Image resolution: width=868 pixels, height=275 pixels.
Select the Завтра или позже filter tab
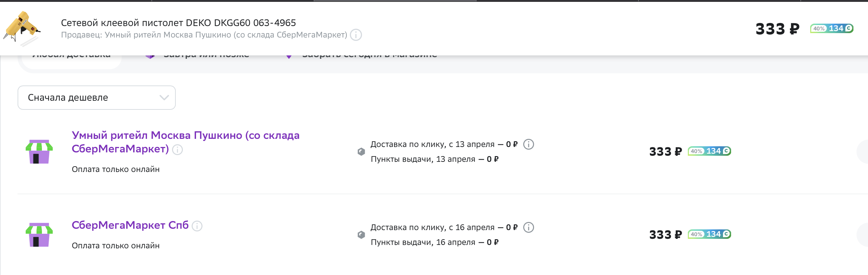(198, 56)
